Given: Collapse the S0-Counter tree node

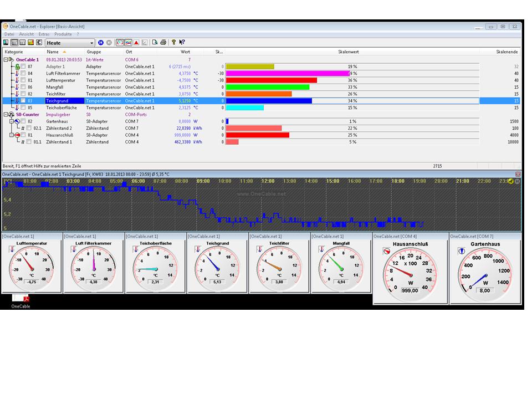Looking at the screenshot, I should (6, 115).
